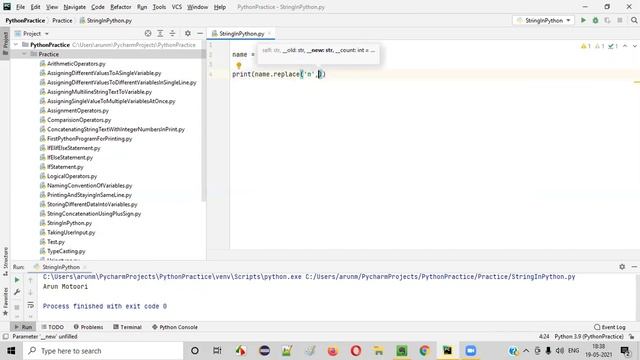
Task: Click the yellow lightbulb intention icon
Action: 239,65
